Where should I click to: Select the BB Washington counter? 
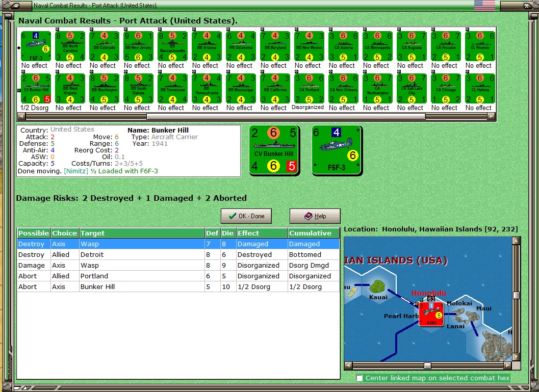pos(104,89)
